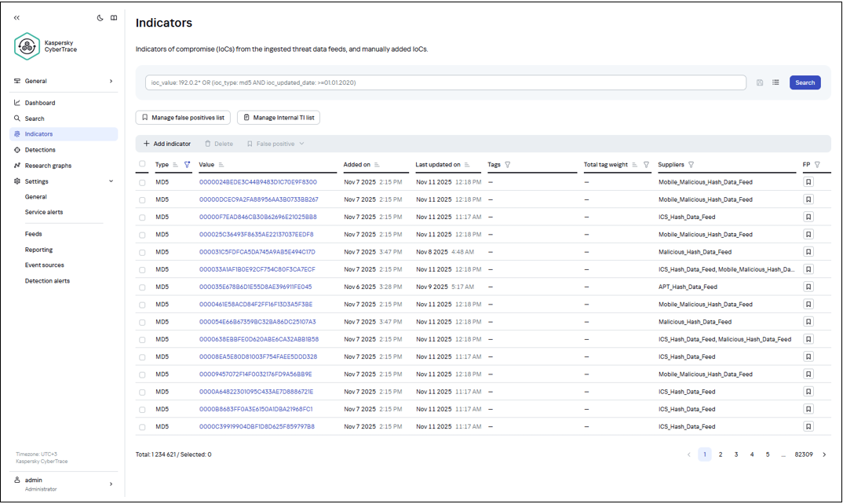Check the row for 0000638EBBFE0D620ABE6CA32ABB1B58
Image resolution: width=843 pixels, height=504 pixels.
coord(142,340)
